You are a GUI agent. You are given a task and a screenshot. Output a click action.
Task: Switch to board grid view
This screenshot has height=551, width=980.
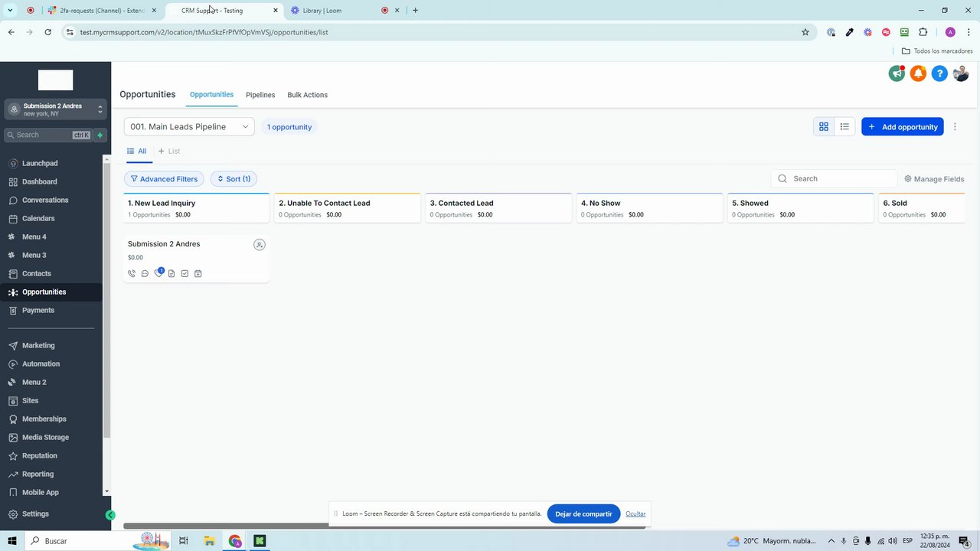824,127
